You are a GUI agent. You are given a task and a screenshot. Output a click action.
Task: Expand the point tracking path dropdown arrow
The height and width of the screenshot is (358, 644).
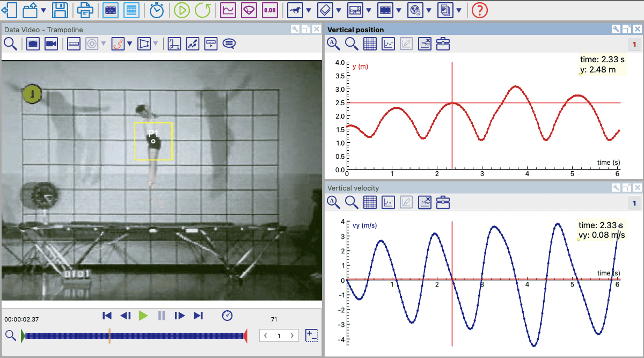[x=129, y=45]
